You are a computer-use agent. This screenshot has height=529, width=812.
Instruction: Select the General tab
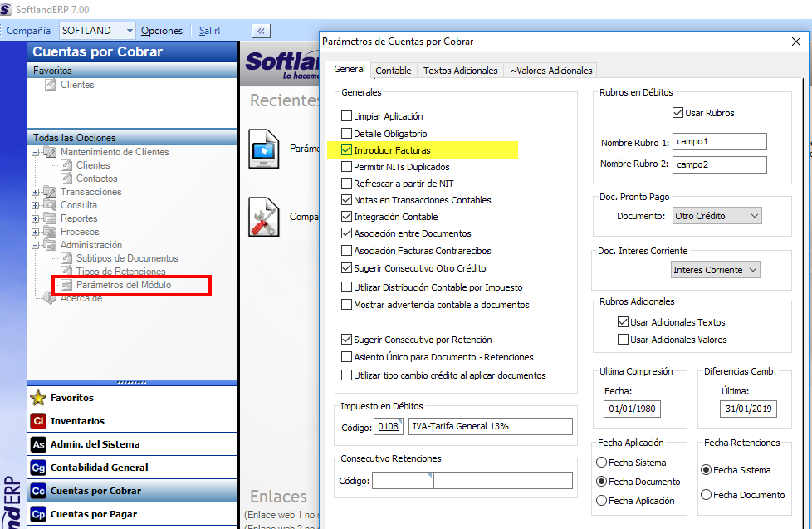349,69
